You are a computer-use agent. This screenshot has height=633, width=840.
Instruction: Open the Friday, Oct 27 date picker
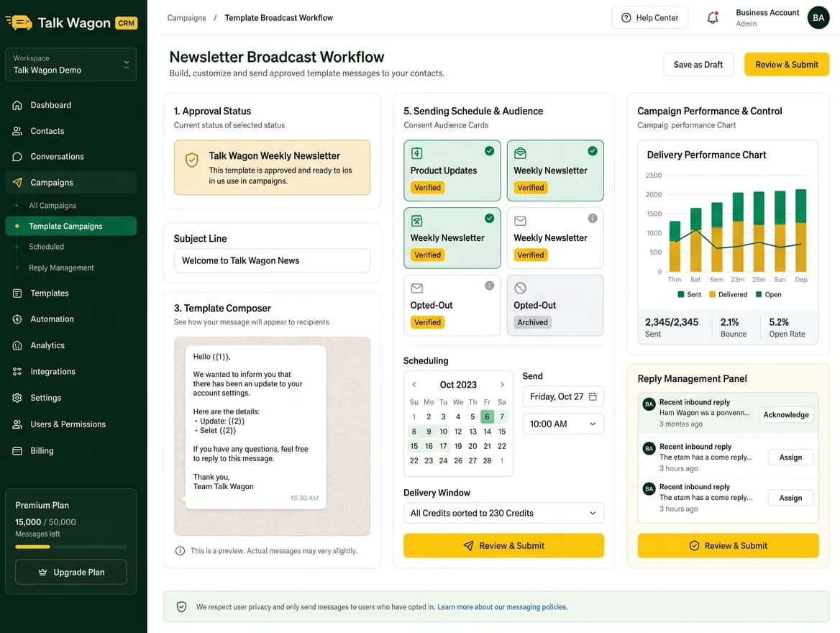click(x=563, y=396)
